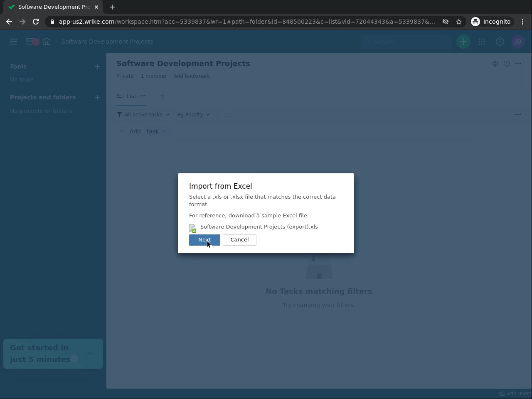Open the list toolbar more options ellipsis
Image resolution: width=532 pixels, height=399 pixels.
[518, 115]
